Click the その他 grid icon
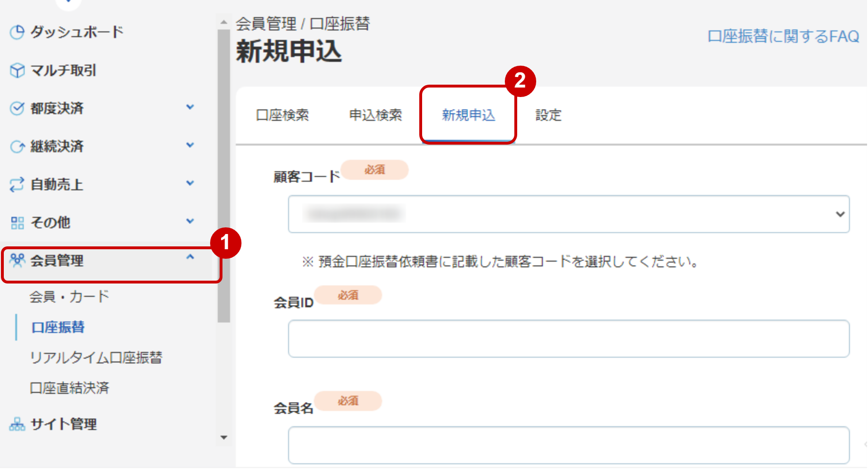This screenshot has width=868, height=469. 17,222
